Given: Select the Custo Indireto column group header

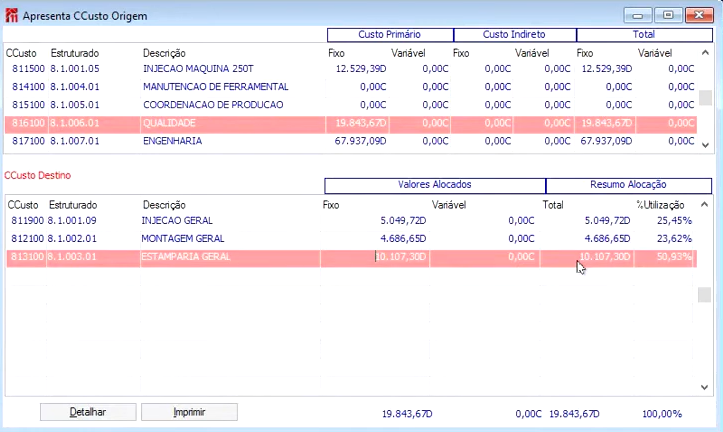Looking at the screenshot, I should [x=515, y=35].
